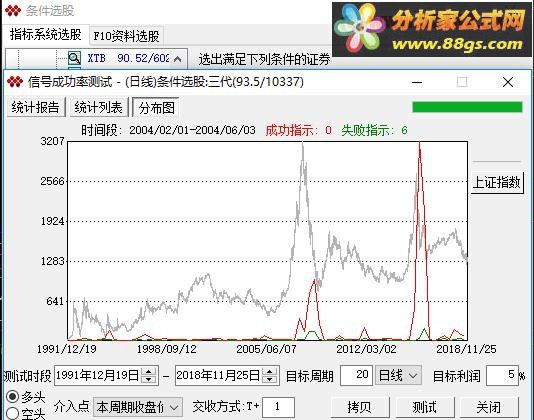Increase start date with spinner arrow
The height and width of the screenshot is (420, 534).
149,372
